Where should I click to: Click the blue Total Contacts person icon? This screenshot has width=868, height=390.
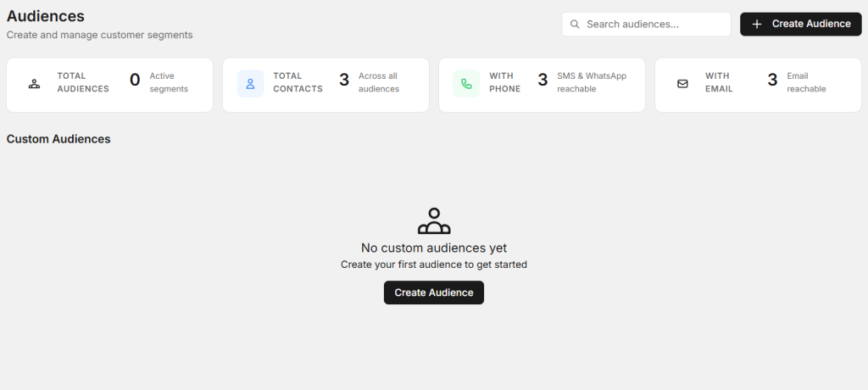(x=250, y=84)
